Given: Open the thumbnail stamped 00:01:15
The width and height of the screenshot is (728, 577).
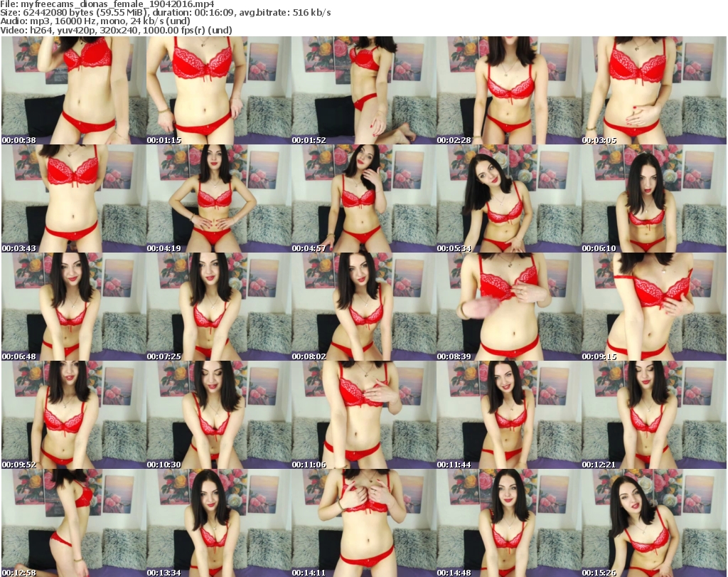Looking at the screenshot, I should pos(219,90).
